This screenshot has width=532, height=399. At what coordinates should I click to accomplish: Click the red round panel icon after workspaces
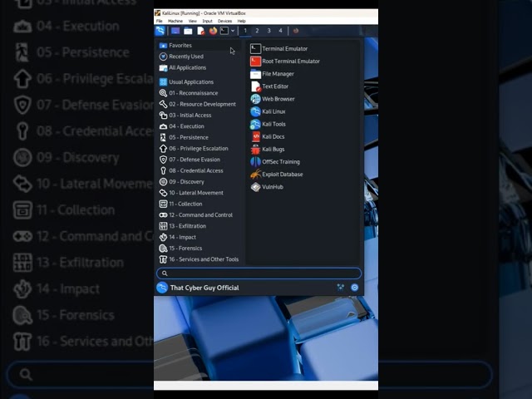point(296,31)
